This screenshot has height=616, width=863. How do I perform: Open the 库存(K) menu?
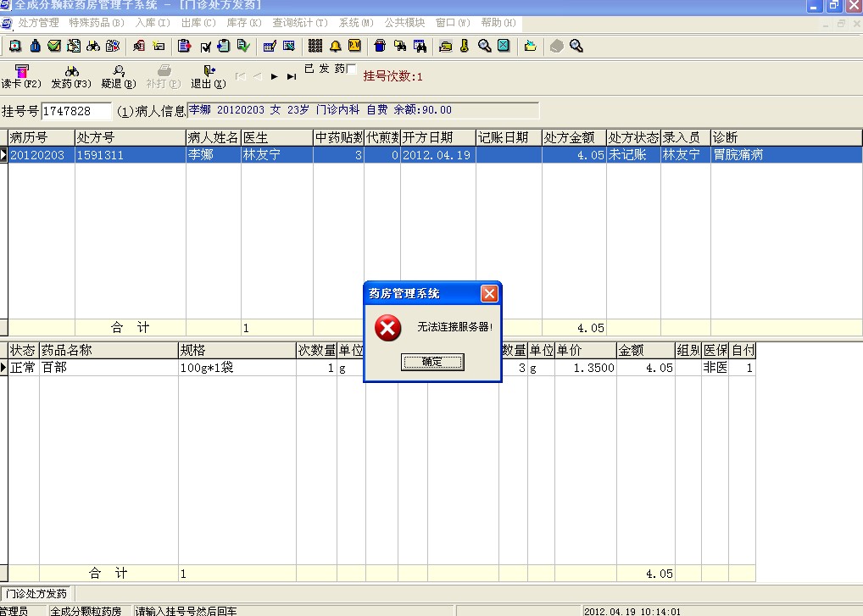point(244,23)
